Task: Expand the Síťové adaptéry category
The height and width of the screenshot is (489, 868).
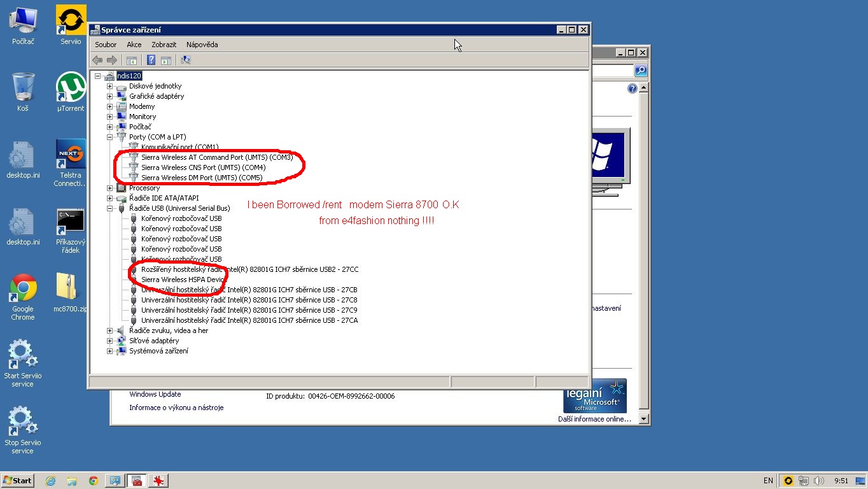Action: pos(109,341)
